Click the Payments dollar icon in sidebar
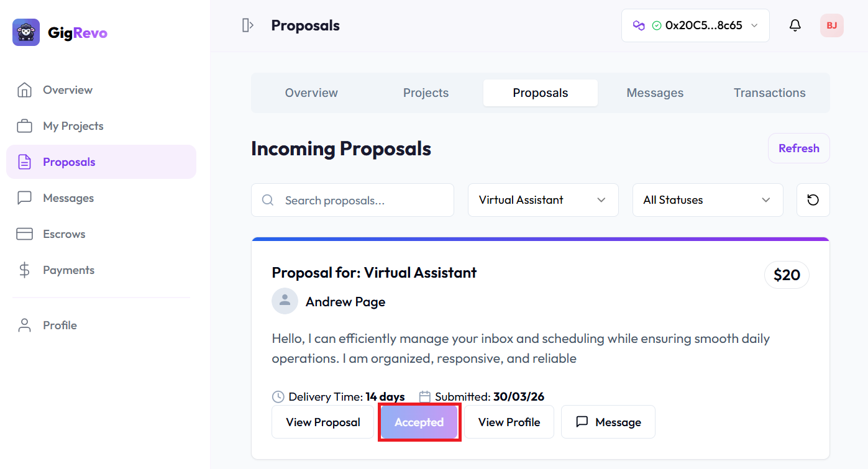The image size is (868, 469). pyautogui.click(x=25, y=270)
